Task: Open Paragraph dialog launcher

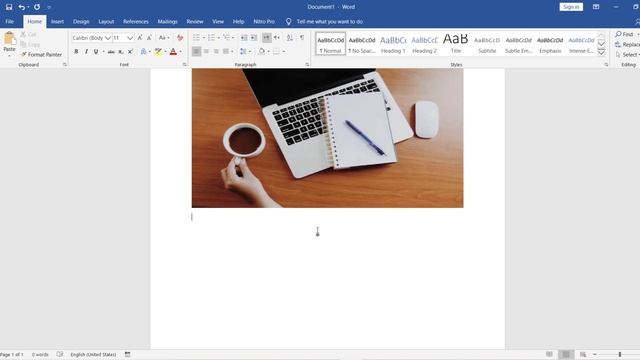Action: point(307,64)
